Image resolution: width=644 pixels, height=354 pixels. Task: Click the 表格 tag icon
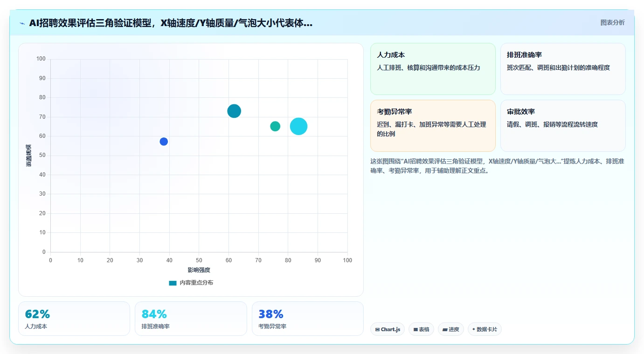(415, 329)
